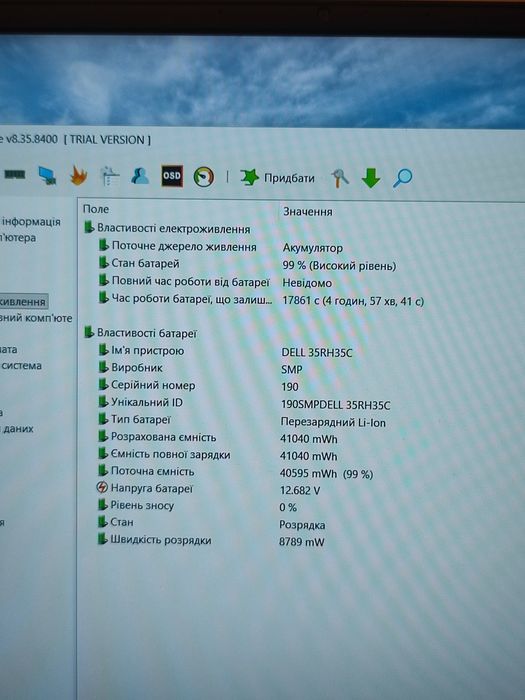The height and width of the screenshot is (700, 525).
Task: Select the Властивості електроживлення group row
Action: 167,229
